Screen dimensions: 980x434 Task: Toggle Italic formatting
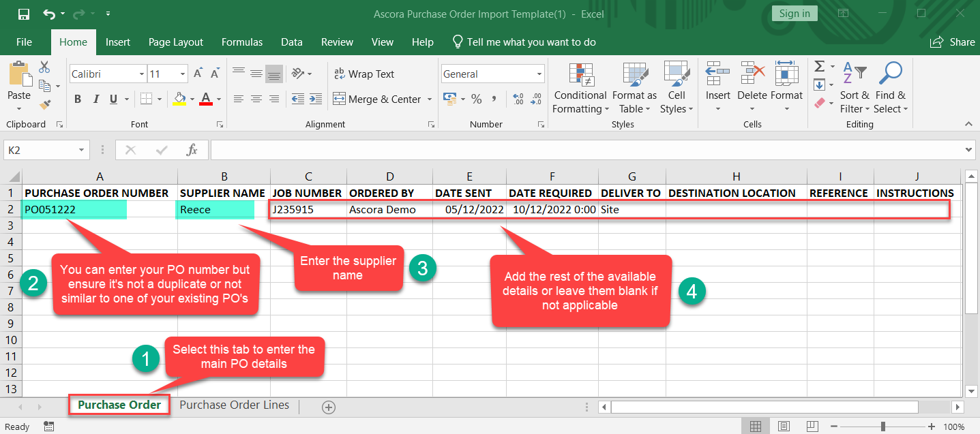coord(95,99)
